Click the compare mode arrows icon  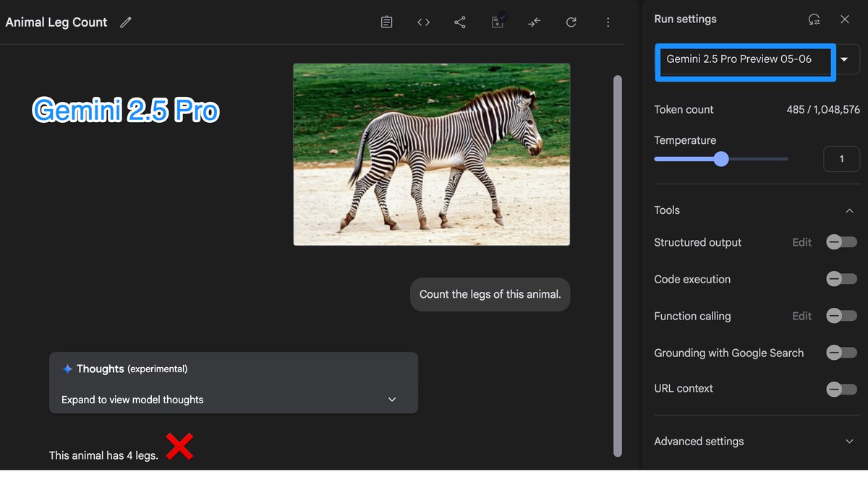click(535, 22)
